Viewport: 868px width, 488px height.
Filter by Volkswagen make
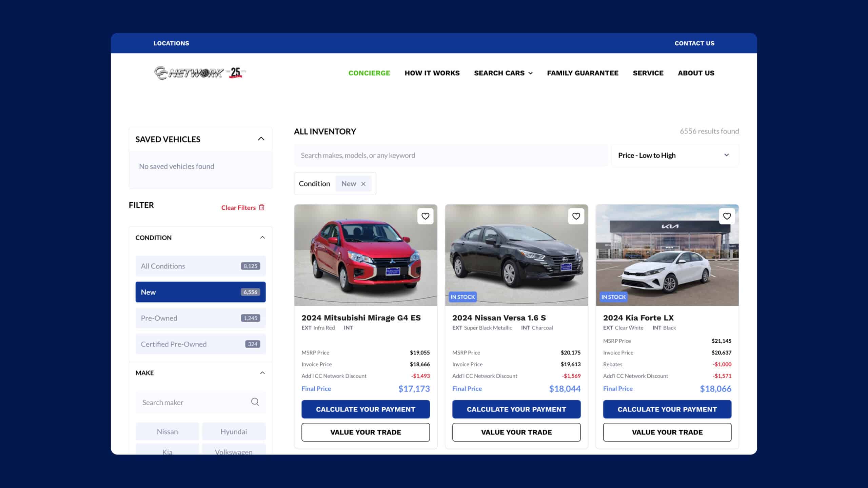click(234, 449)
